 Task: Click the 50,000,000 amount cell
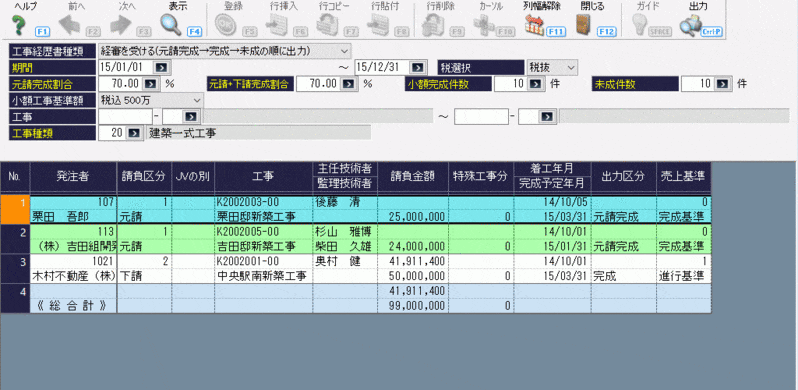click(x=413, y=276)
